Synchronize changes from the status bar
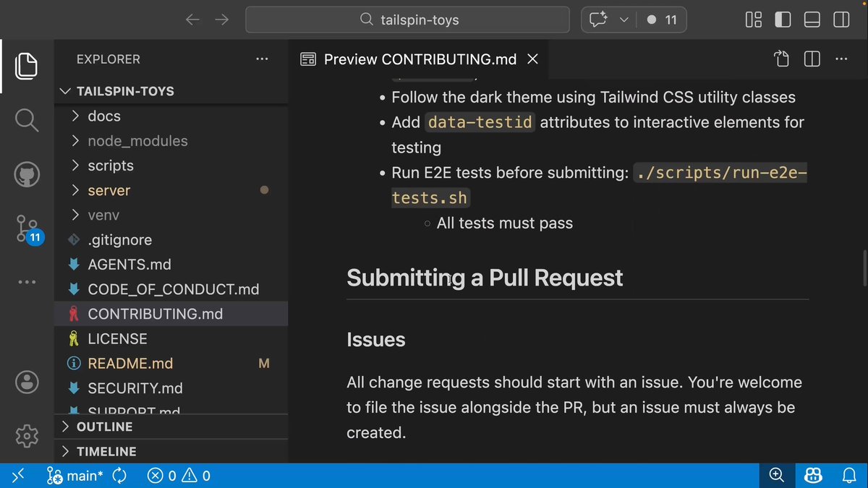Image resolution: width=868 pixels, height=488 pixels. (120, 476)
